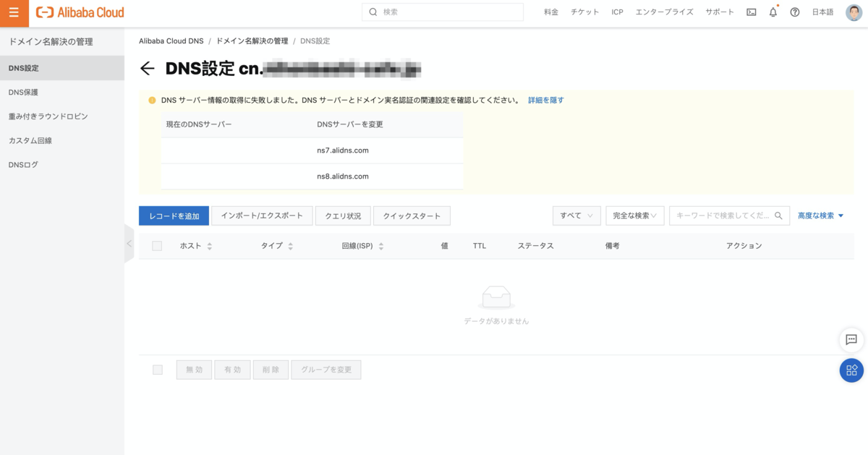Open the chat feedback floating icon
Screen dimensions: 868x455
coord(851,339)
